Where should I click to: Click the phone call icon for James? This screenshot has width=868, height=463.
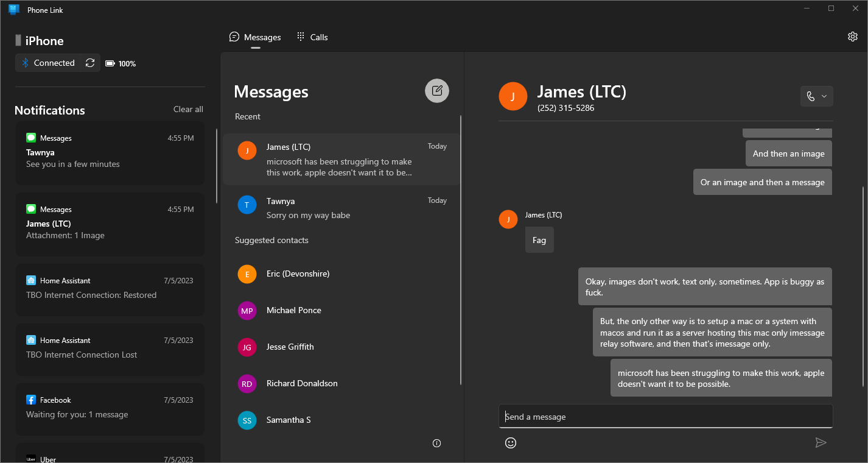point(810,96)
